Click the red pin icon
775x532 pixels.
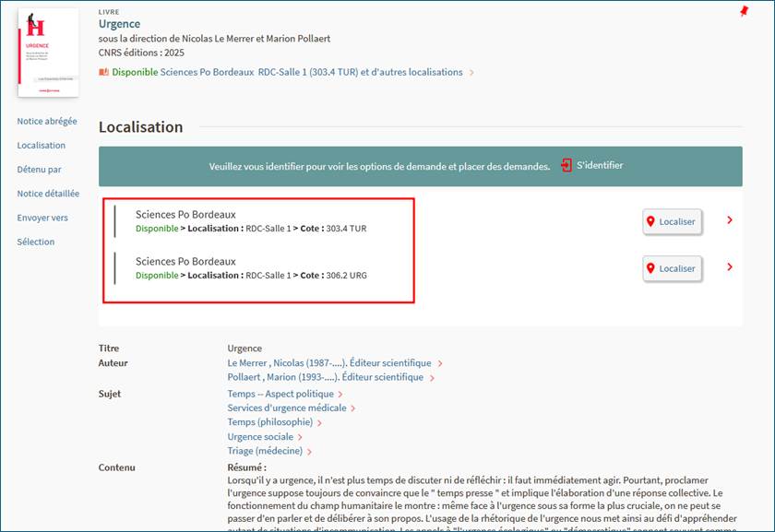(744, 11)
